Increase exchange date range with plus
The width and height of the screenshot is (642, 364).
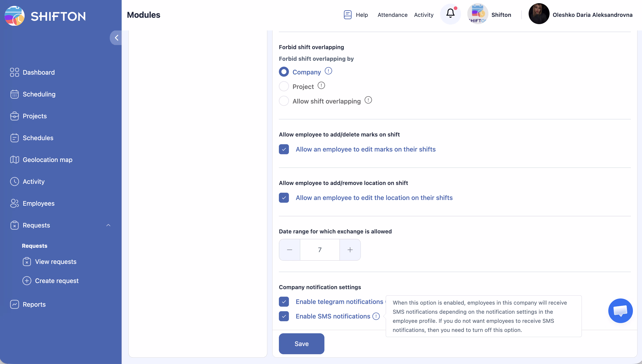350,250
